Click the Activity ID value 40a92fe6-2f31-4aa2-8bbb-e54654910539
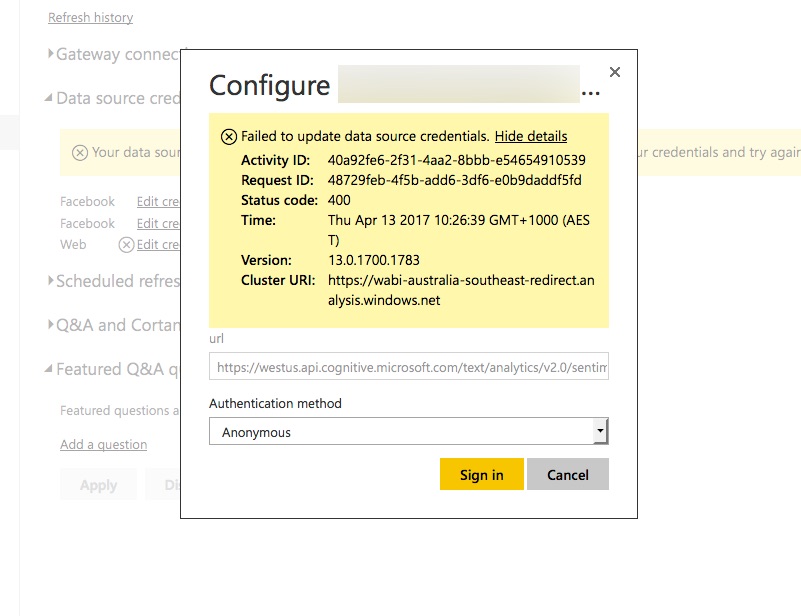This screenshot has height=616, width=801. [x=457, y=160]
